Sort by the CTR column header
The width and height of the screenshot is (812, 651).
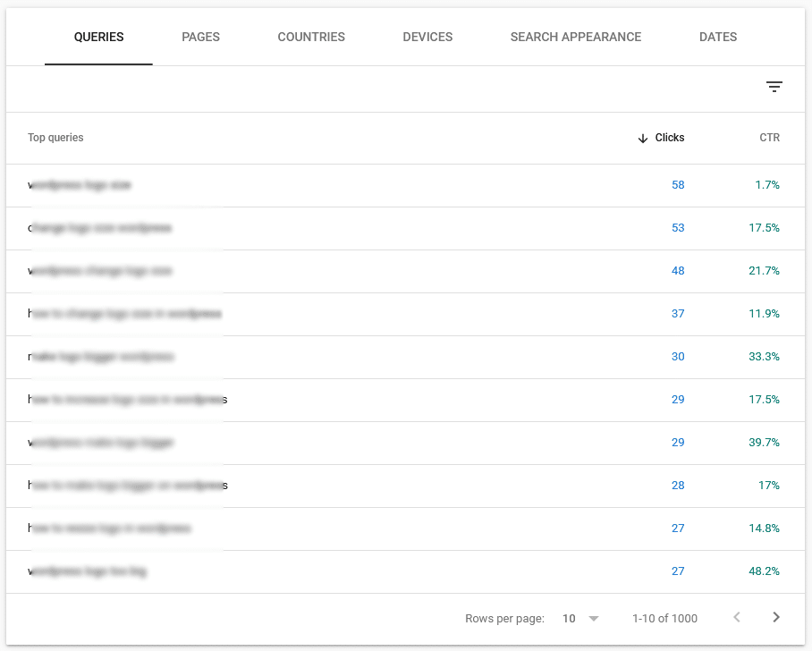[x=769, y=138]
